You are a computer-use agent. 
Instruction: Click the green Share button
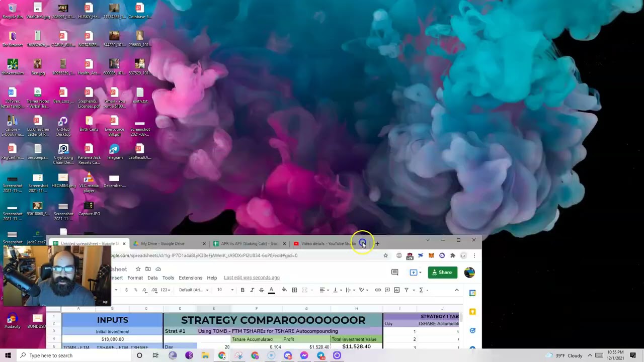[442, 273]
